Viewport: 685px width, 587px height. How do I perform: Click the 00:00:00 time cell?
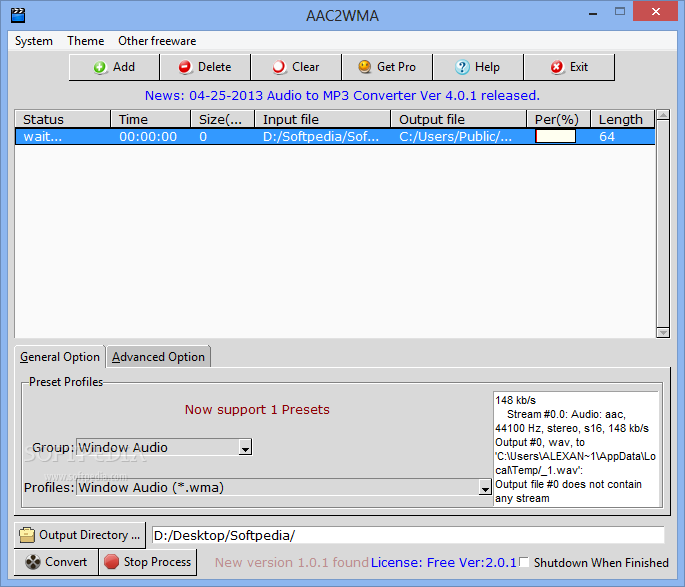point(148,137)
